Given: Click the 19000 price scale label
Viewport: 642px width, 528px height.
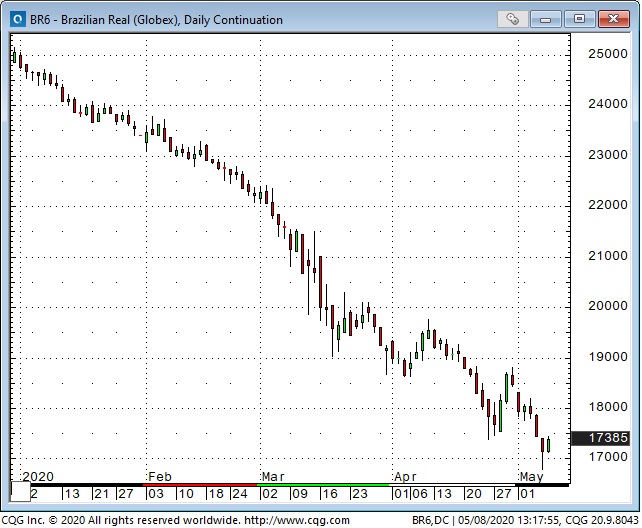Looking at the screenshot, I should (608, 357).
